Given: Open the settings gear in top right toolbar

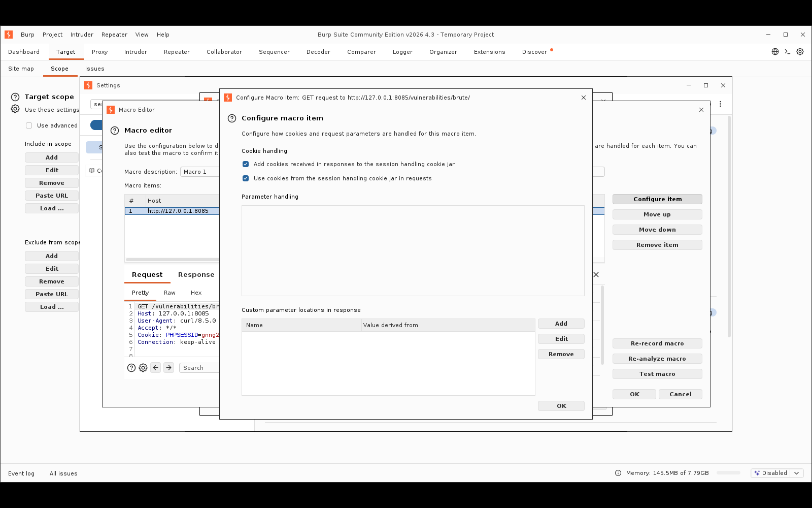Looking at the screenshot, I should [800, 52].
